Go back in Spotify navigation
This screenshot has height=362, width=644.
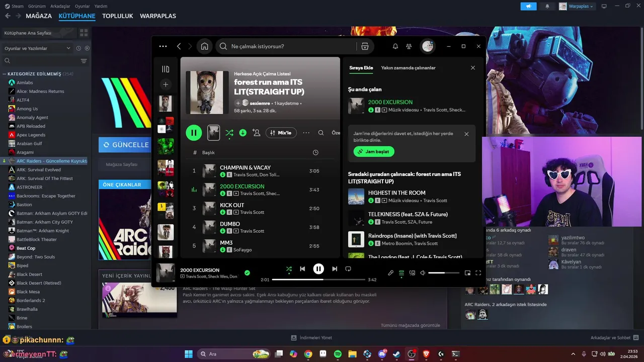pyautogui.click(x=179, y=46)
